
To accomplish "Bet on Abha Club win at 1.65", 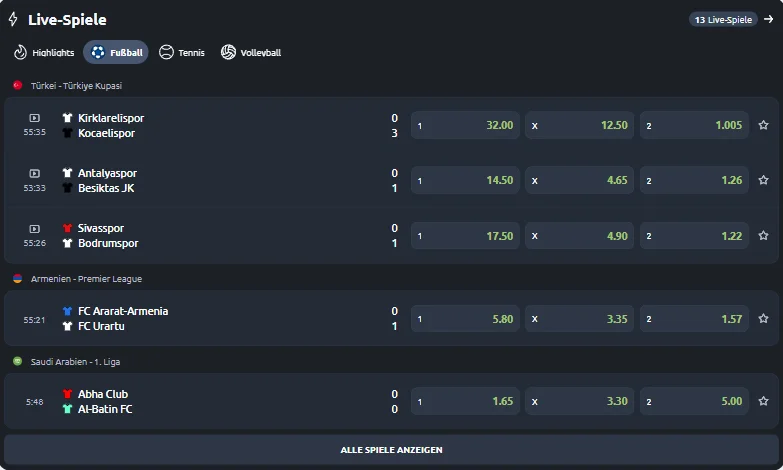I will tap(465, 401).
